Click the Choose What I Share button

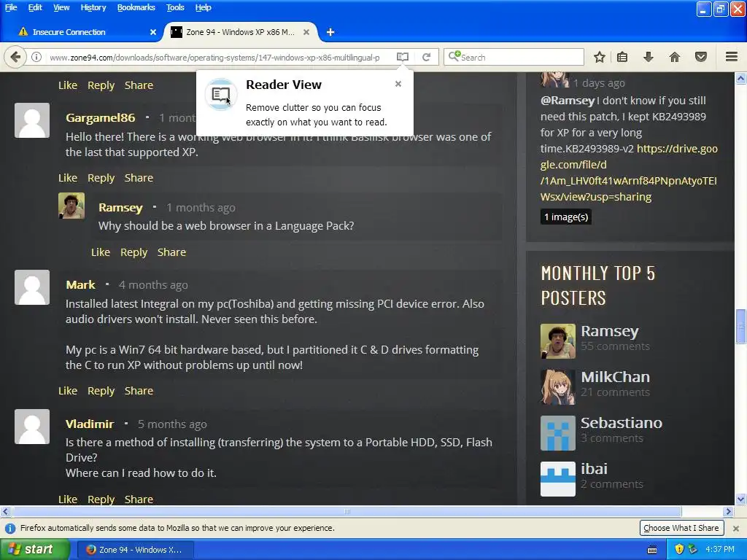tap(681, 528)
